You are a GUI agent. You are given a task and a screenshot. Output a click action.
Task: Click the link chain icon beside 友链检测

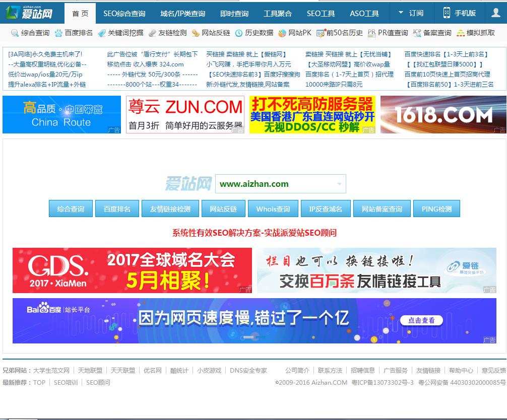[x=152, y=33]
